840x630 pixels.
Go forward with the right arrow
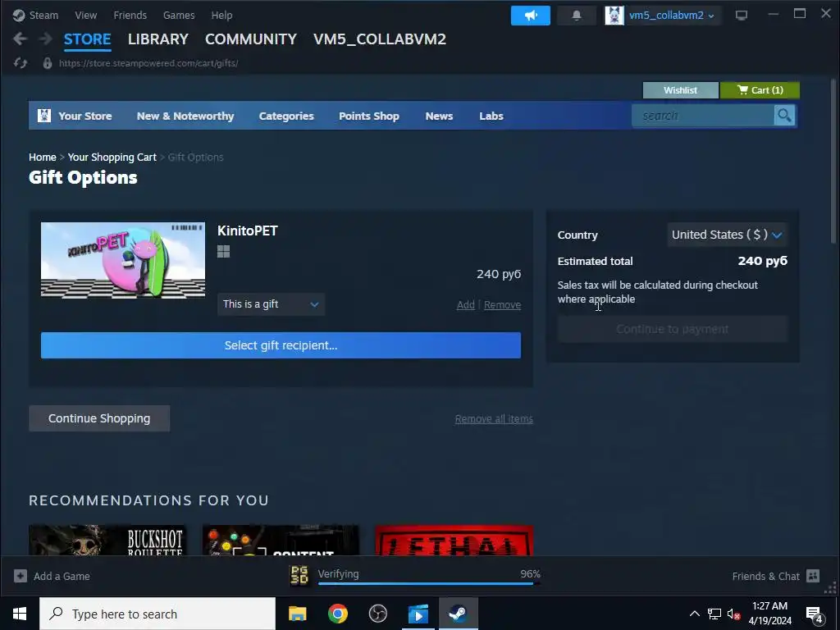(46, 39)
